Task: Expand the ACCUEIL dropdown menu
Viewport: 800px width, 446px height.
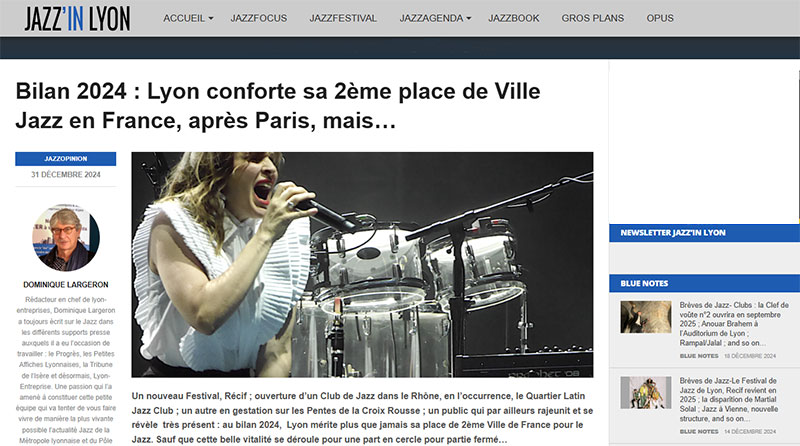Action: [x=188, y=18]
